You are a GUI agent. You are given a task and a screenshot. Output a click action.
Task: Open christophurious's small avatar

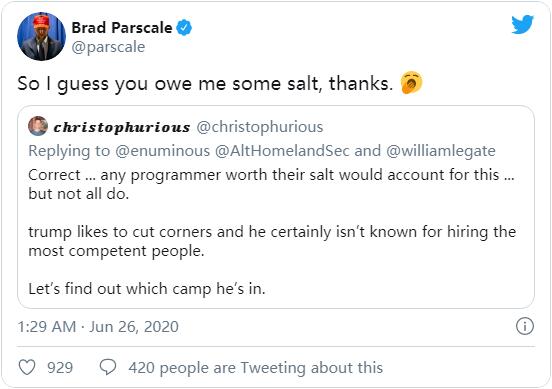pos(38,126)
